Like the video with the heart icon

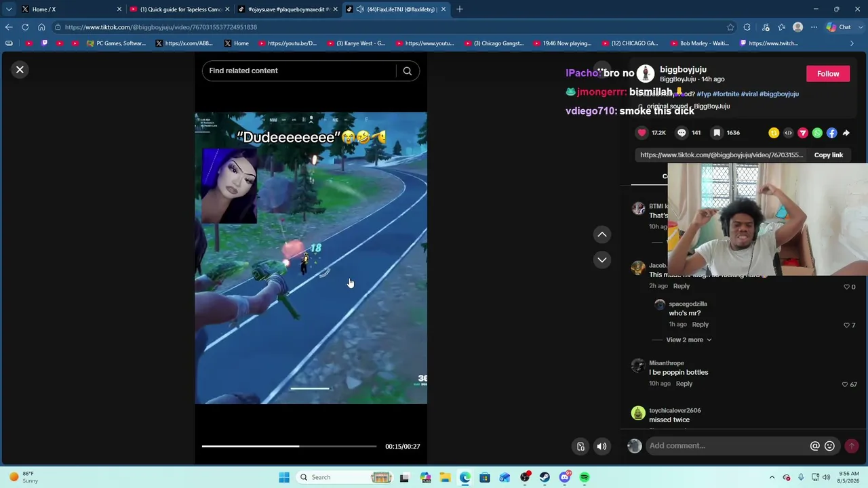(642, 133)
